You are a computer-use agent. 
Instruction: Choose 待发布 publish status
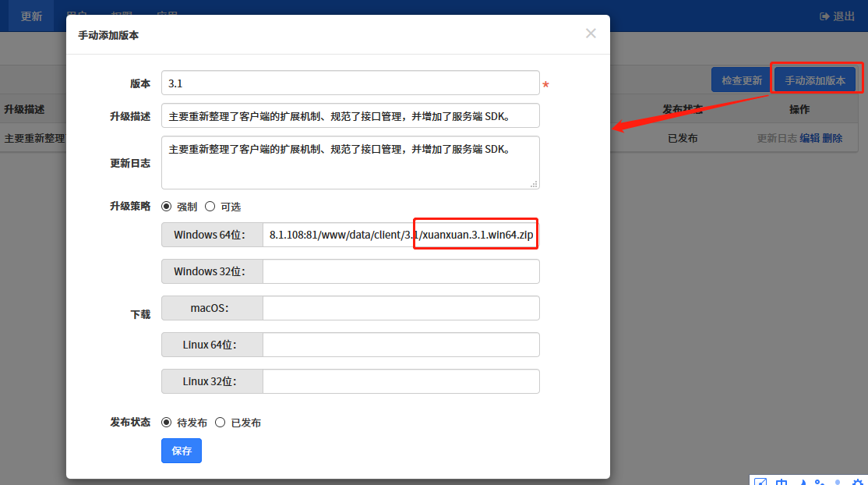(167, 423)
